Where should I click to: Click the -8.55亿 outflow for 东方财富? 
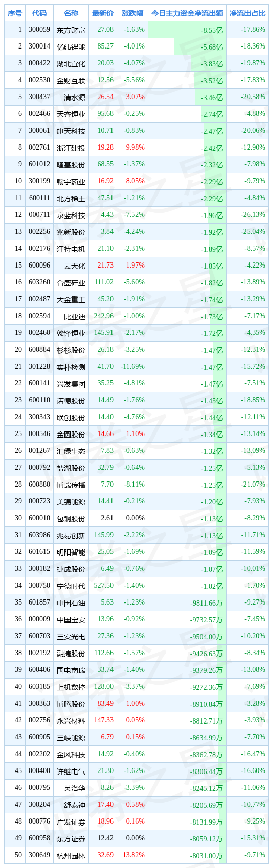(212, 30)
